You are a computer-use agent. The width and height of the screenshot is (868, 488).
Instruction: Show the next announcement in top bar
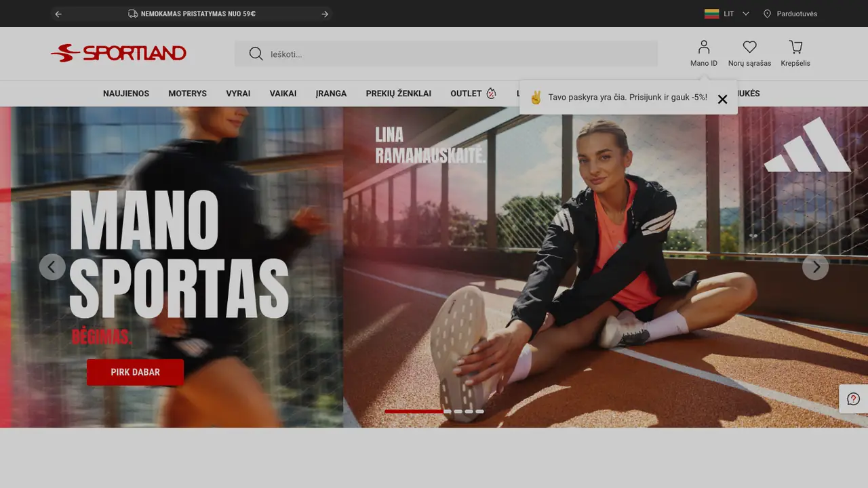[x=325, y=14]
